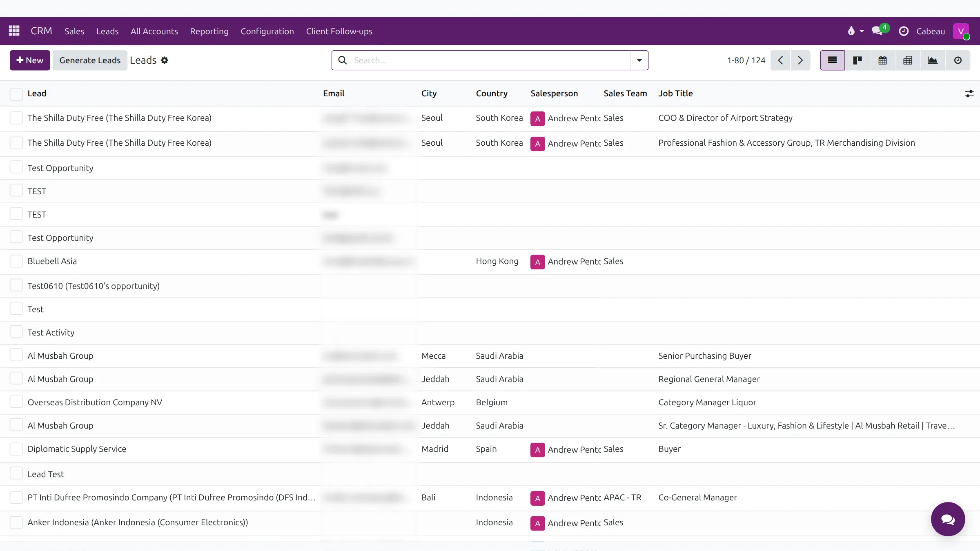980x551 pixels.
Task: Go to next page of leads
Action: (x=800, y=60)
